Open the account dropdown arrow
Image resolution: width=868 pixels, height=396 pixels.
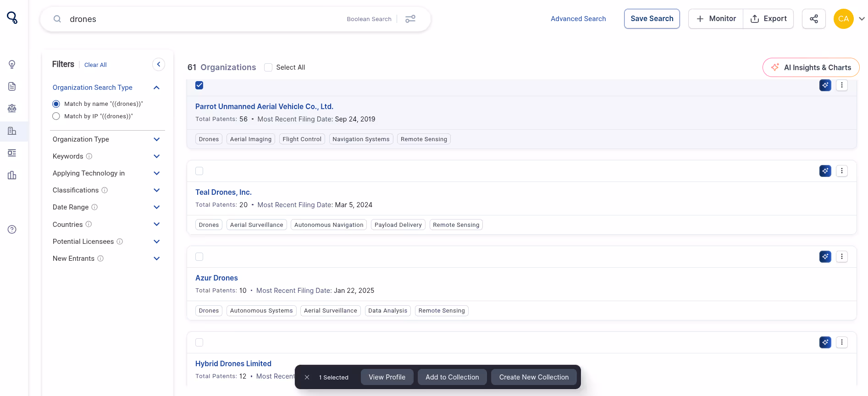[x=862, y=19]
